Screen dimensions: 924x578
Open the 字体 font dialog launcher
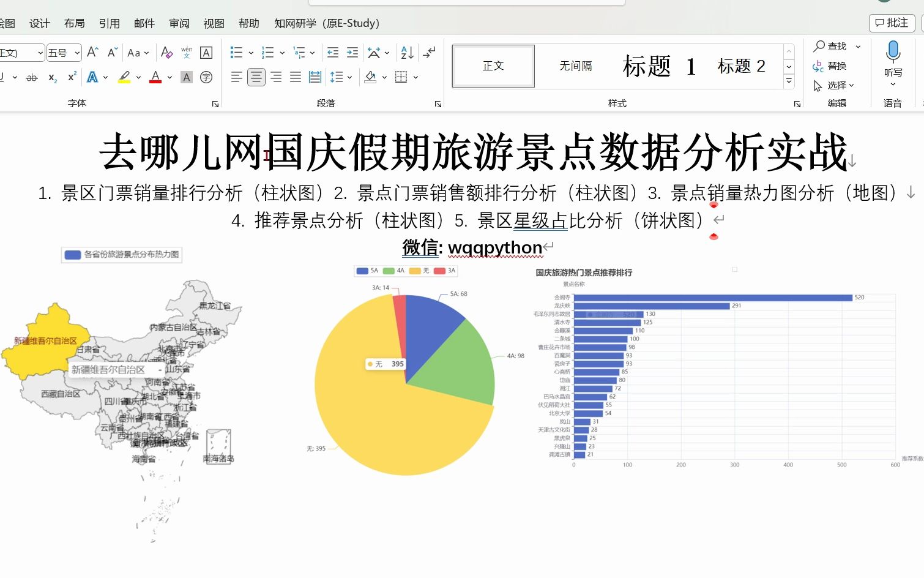[x=215, y=104]
